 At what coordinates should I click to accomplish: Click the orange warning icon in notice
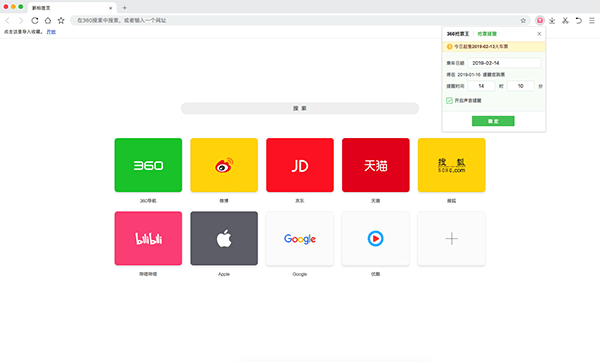(450, 46)
